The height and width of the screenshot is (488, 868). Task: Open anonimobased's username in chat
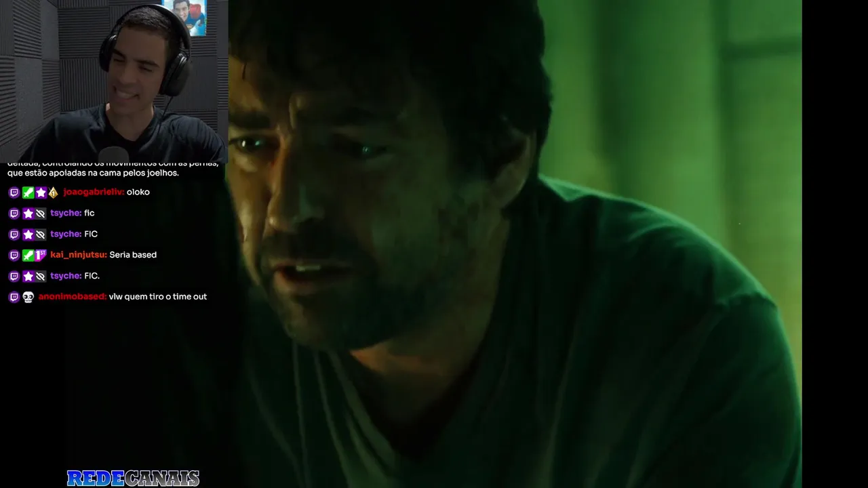coord(73,296)
